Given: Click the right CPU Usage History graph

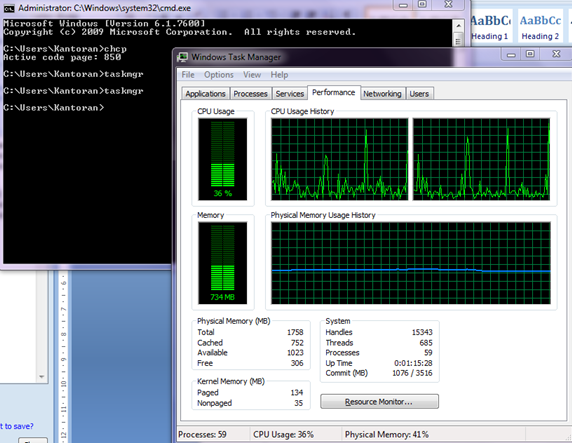Looking at the screenshot, I should tap(481, 159).
